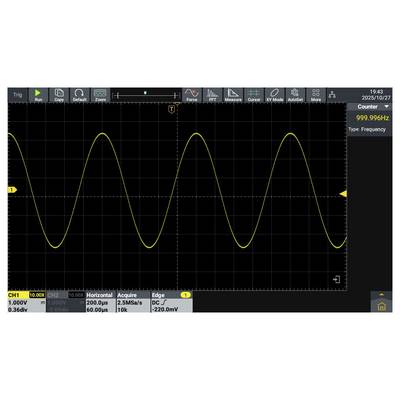
Task: Enable the Cursor measurement tool
Action: 254,95
